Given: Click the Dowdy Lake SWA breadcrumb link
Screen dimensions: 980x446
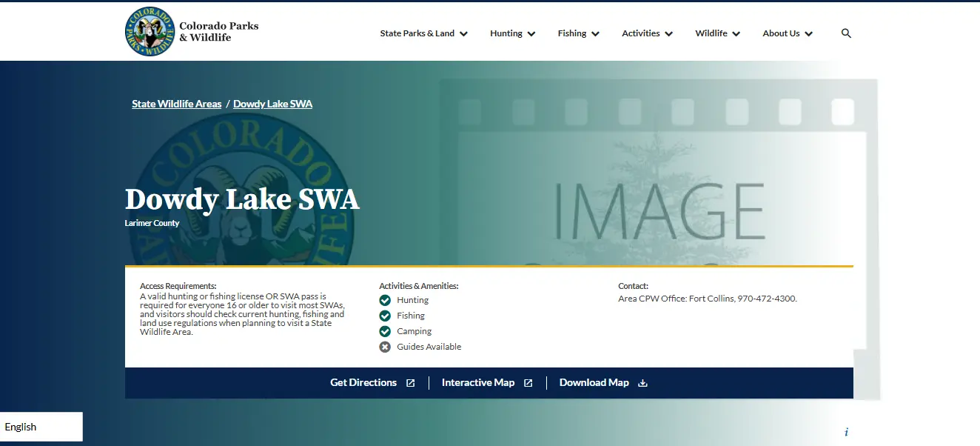Looking at the screenshot, I should (272, 104).
